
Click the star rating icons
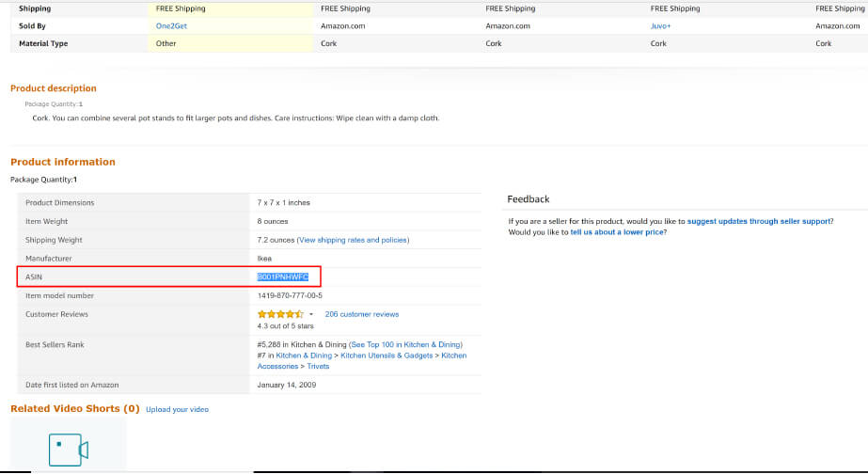(x=279, y=314)
